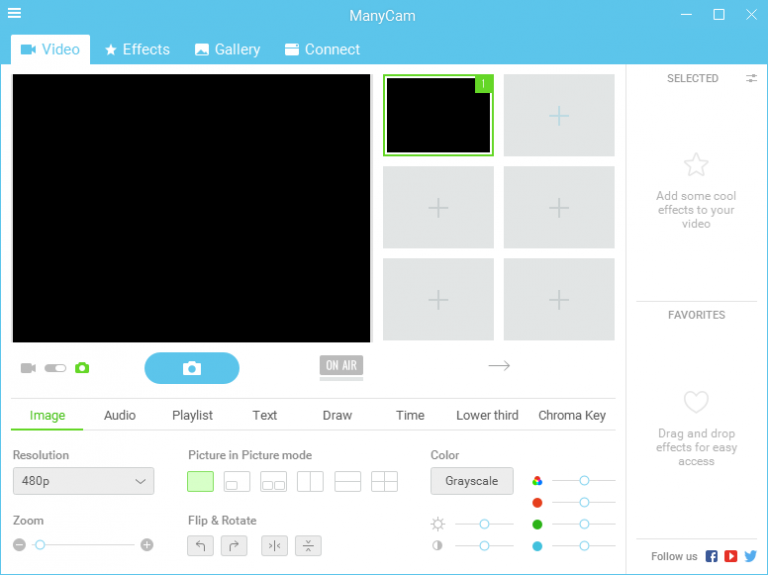Open the Selected effects settings sliders icon
Image resolution: width=768 pixels, height=575 pixels.
(x=751, y=78)
